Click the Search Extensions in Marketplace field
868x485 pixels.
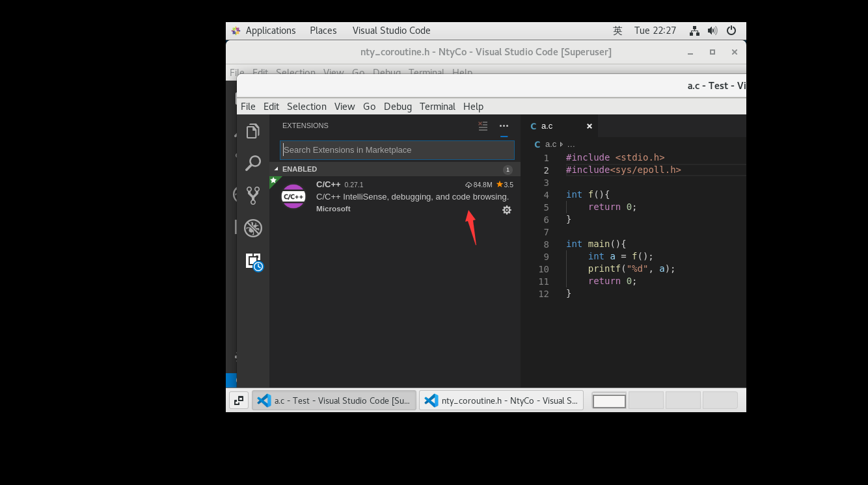coord(396,150)
